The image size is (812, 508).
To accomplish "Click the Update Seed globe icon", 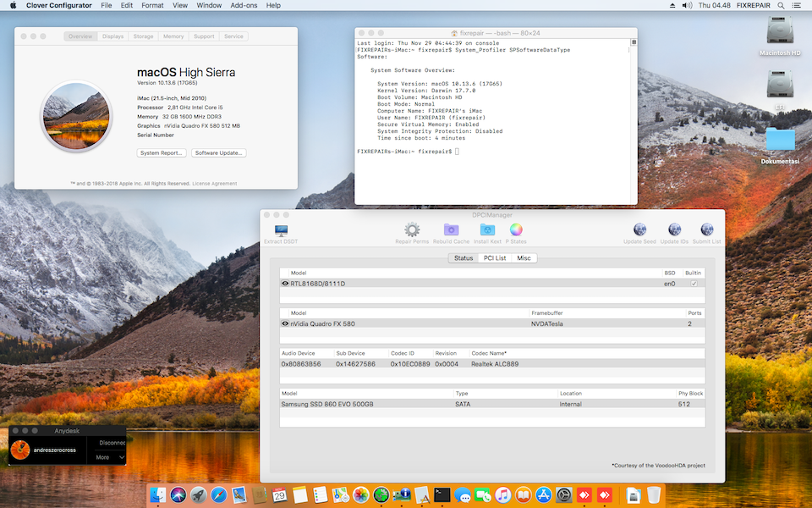I will [639, 229].
